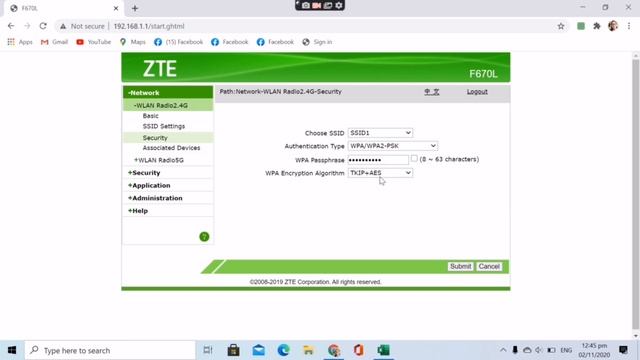
Task: Log out of the router
Action: pos(477,92)
